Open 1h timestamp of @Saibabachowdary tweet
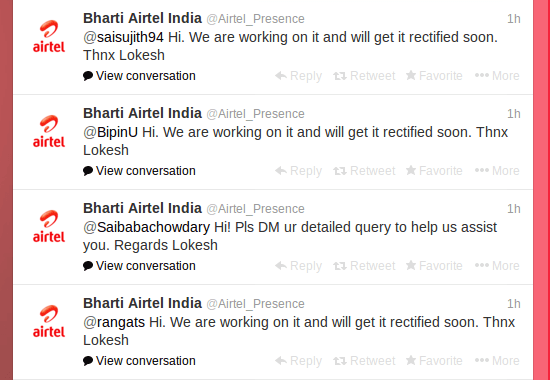Viewport: 550px width, 380px height. (514, 209)
